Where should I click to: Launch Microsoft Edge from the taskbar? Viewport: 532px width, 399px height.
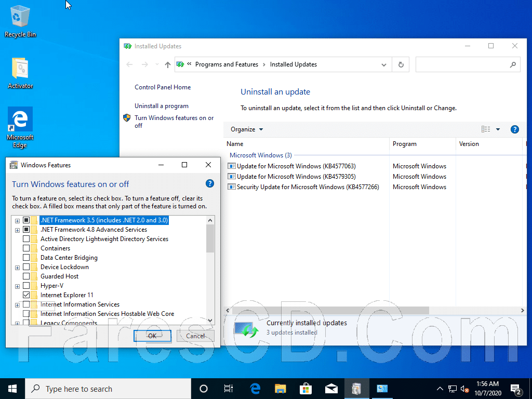255,389
